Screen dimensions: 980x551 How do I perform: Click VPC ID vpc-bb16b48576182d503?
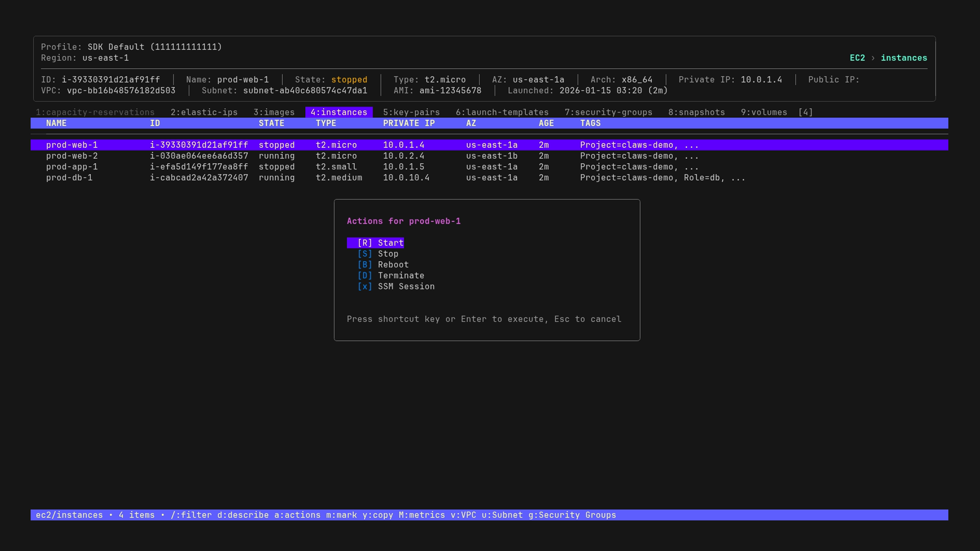pos(121,91)
